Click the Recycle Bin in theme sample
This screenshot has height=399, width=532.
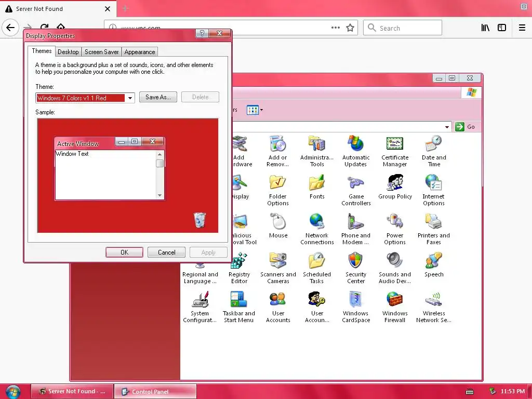pyautogui.click(x=199, y=220)
